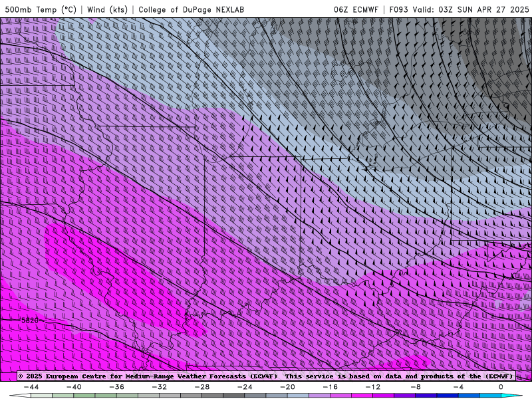Click the "Wind (kts)" header label
The width and height of the screenshot is (532, 399).
click(108, 9)
